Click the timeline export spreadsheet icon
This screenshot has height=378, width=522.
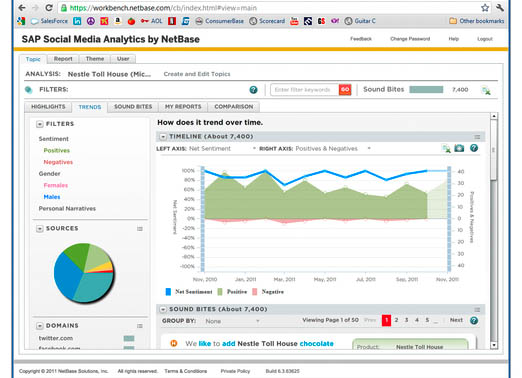pyautogui.click(x=446, y=149)
